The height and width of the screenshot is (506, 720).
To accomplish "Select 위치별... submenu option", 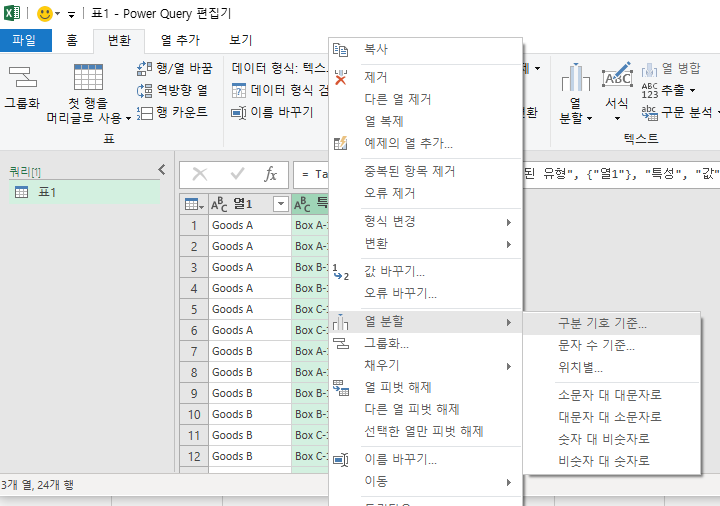I will (x=612, y=368).
